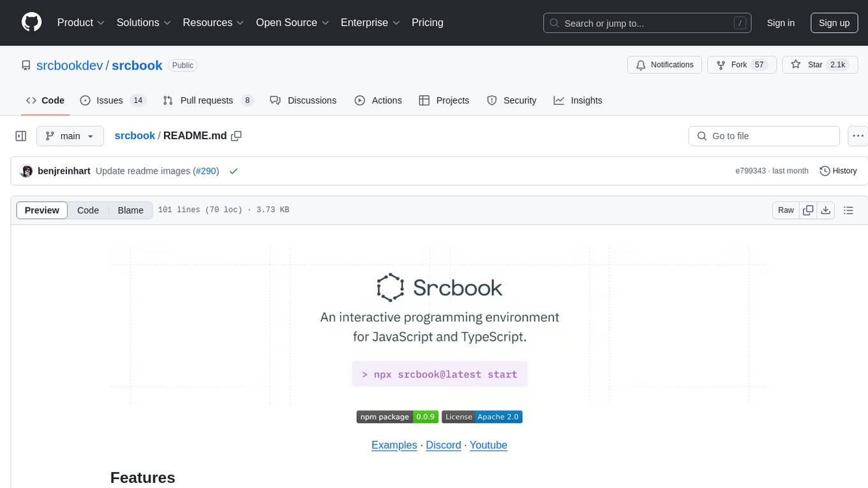868x488 pixels.
Task: Select the Blame view
Action: tap(131, 210)
